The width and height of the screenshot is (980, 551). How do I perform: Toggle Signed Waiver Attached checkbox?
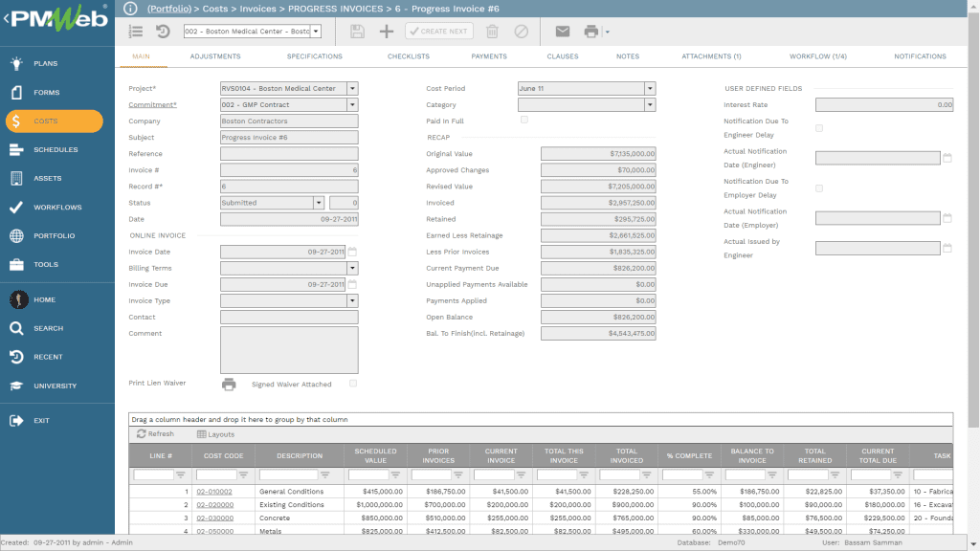point(353,384)
